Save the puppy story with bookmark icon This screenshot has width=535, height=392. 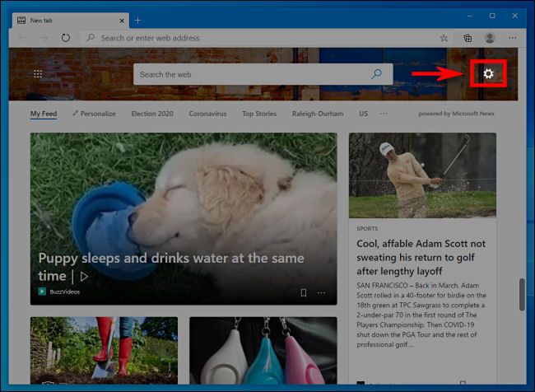tap(304, 292)
